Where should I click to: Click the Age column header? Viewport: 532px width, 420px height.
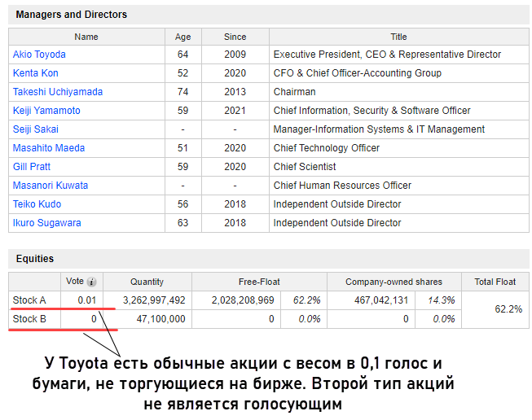182,37
